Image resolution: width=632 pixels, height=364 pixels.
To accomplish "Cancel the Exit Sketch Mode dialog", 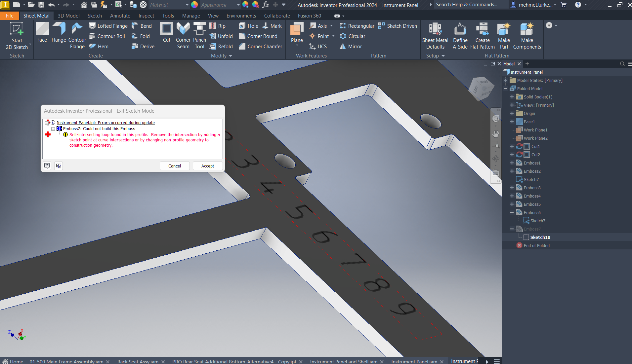I will [175, 165].
